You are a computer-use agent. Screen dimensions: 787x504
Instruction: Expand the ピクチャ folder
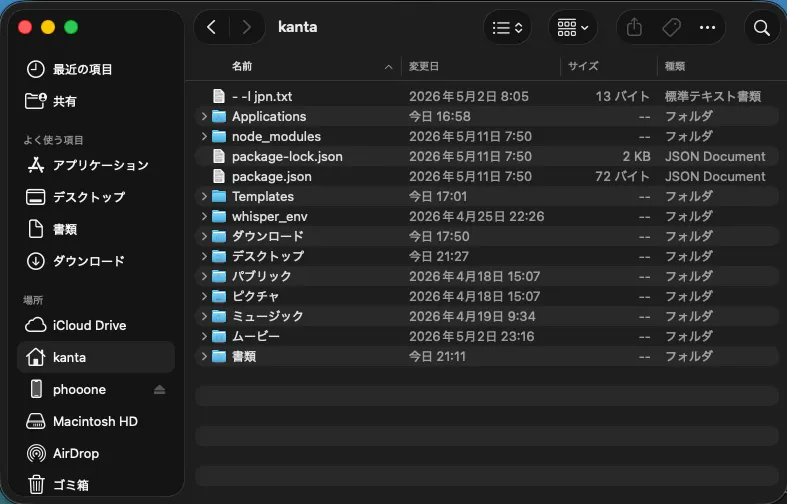(204, 296)
